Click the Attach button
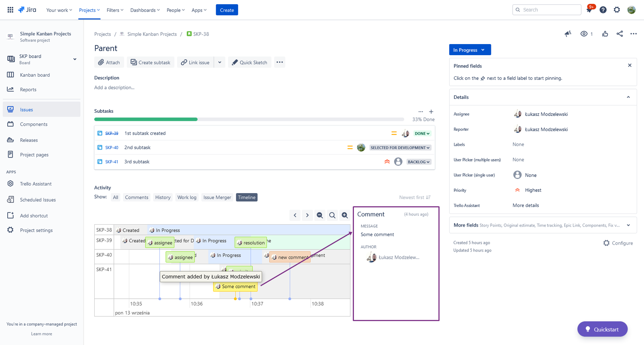Image resolution: width=644 pixels, height=345 pixels. tap(109, 62)
